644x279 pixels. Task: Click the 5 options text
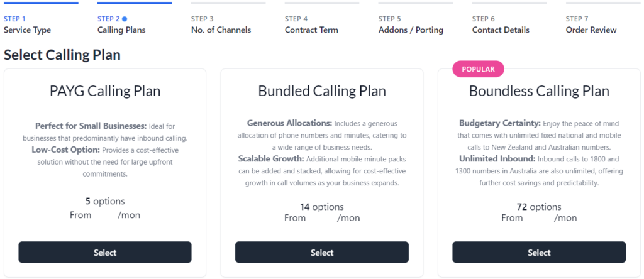tap(105, 201)
